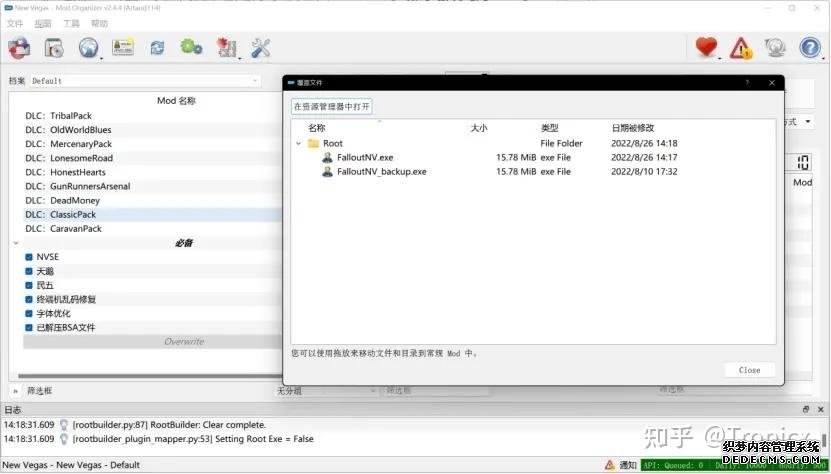Select FalloutNV_backup.exe in the file list

tap(381, 172)
